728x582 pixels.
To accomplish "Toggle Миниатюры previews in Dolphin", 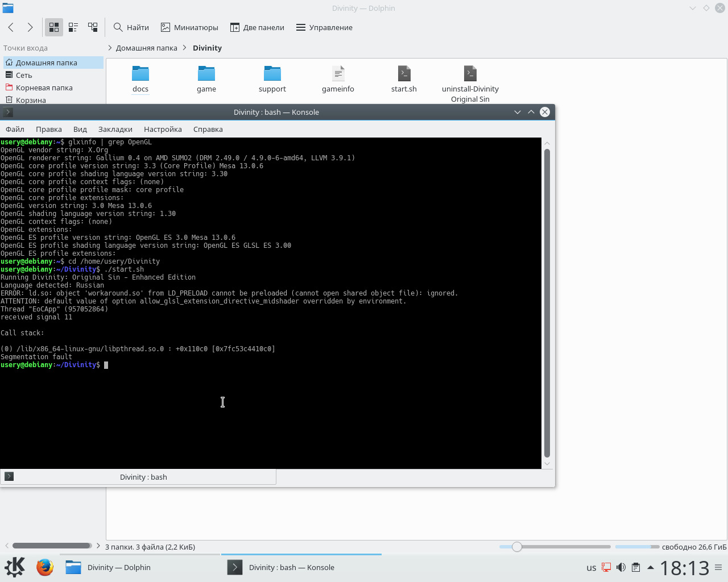I will pos(189,27).
